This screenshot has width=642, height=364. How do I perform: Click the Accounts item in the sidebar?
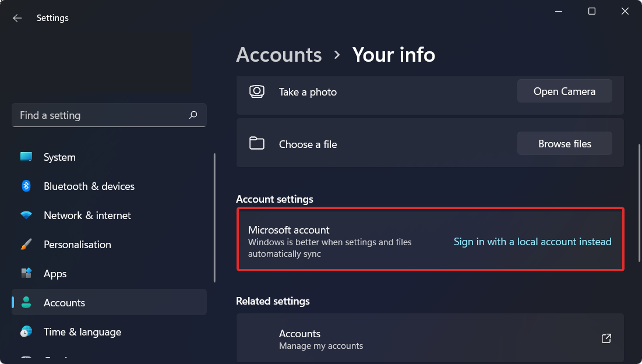[109, 302]
